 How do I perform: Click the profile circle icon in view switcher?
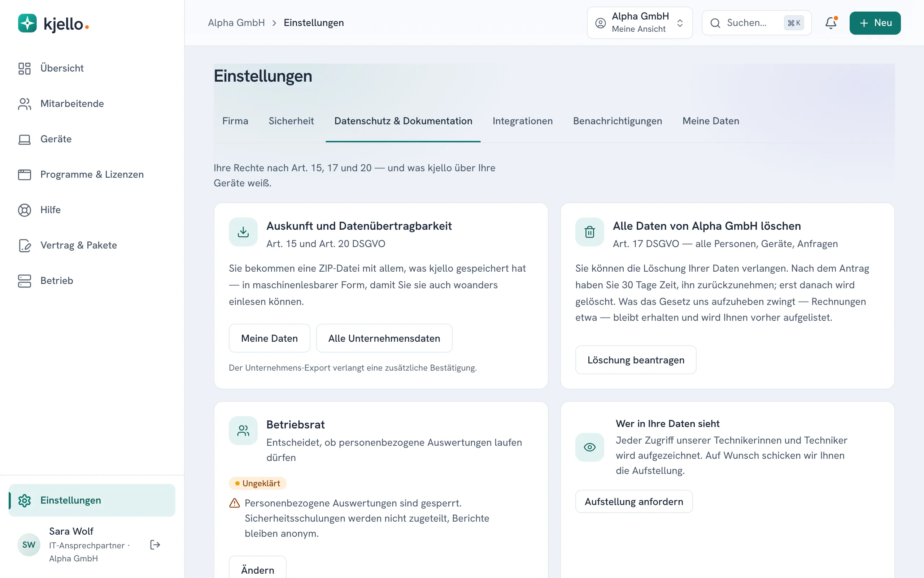click(x=601, y=23)
